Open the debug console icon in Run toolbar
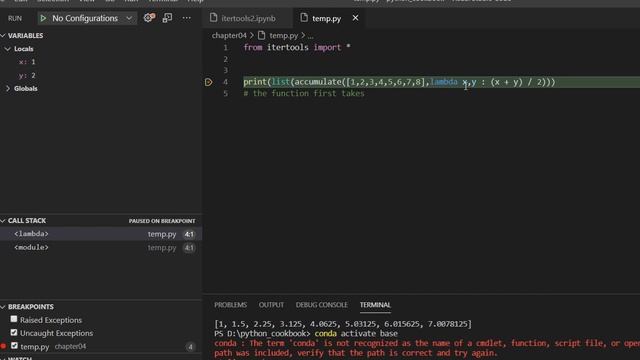 pyautogui.click(x=167, y=18)
